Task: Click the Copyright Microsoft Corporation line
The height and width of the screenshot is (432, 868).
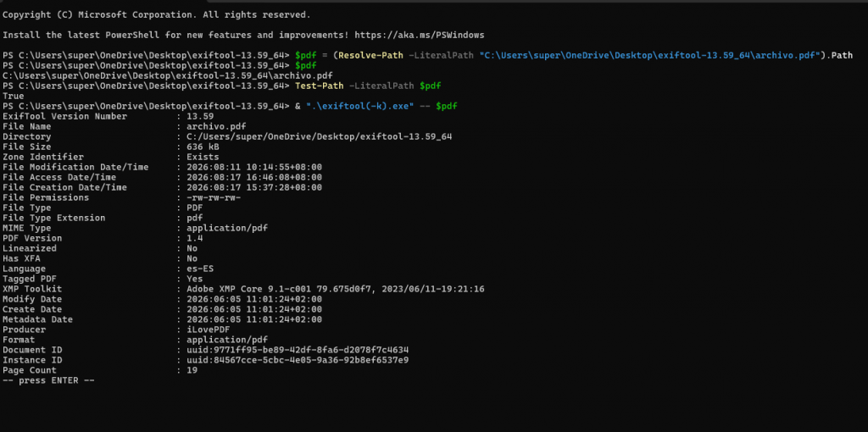Action: point(157,14)
